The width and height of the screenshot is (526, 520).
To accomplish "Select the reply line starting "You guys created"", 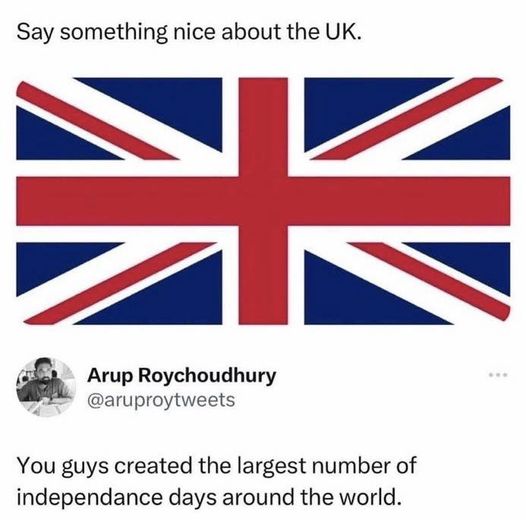I will tap(216, 466).
